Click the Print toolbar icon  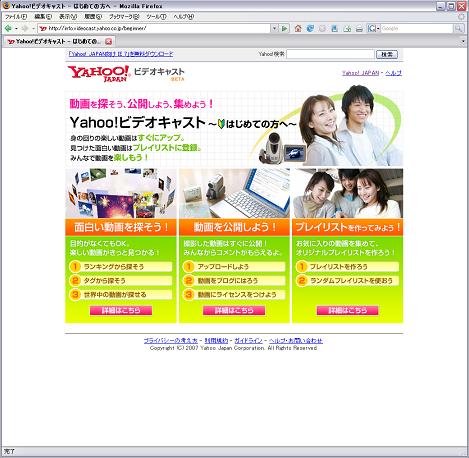359,29
